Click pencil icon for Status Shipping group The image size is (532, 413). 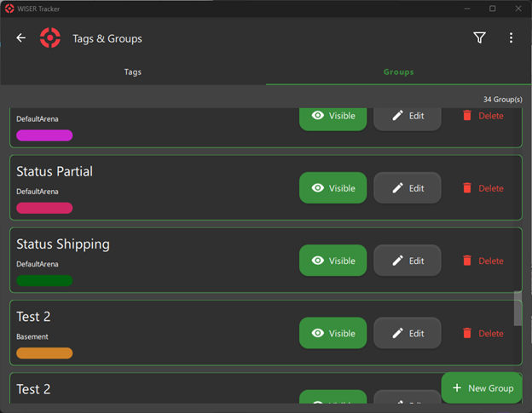(397, 261)
